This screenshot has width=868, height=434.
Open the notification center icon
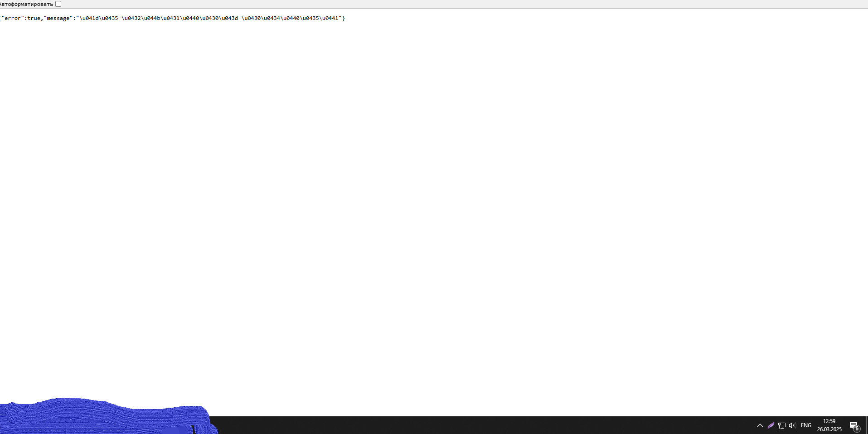click(853, 425)
